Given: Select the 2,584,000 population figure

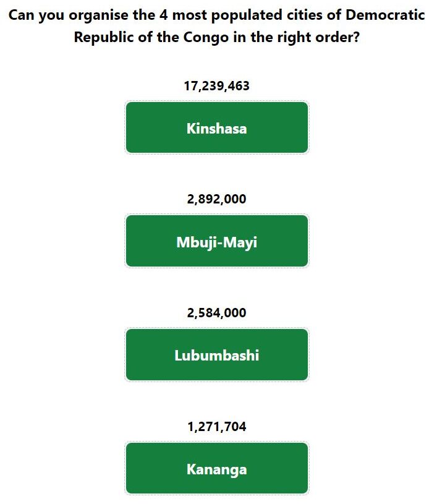Looking at the screenshot, I should (216, 313).
